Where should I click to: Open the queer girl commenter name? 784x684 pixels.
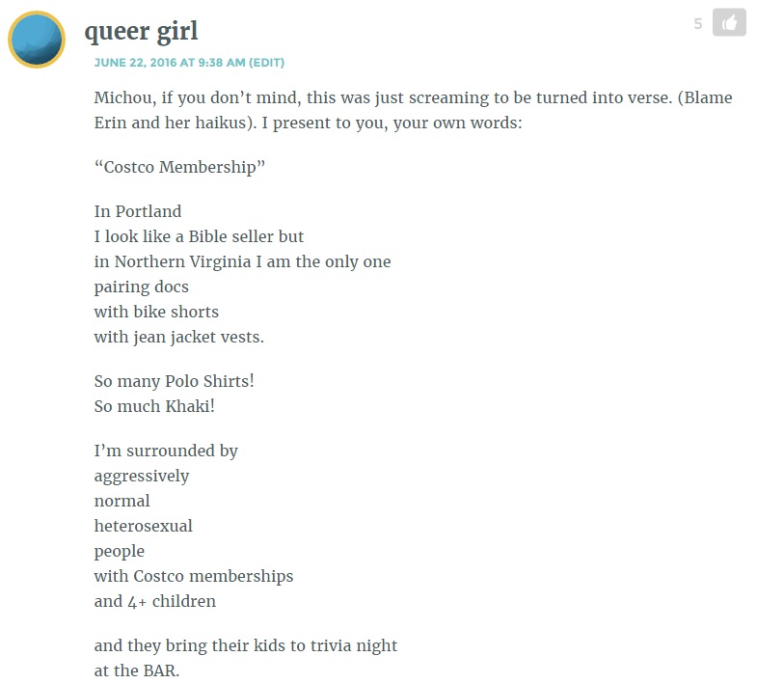pos(141,32)
